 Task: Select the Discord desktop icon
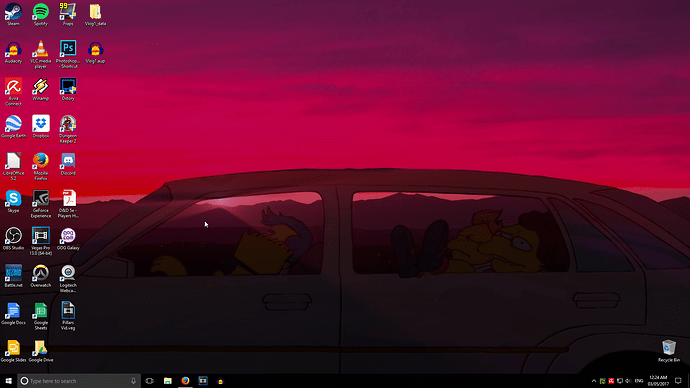(x=68, y=165)
